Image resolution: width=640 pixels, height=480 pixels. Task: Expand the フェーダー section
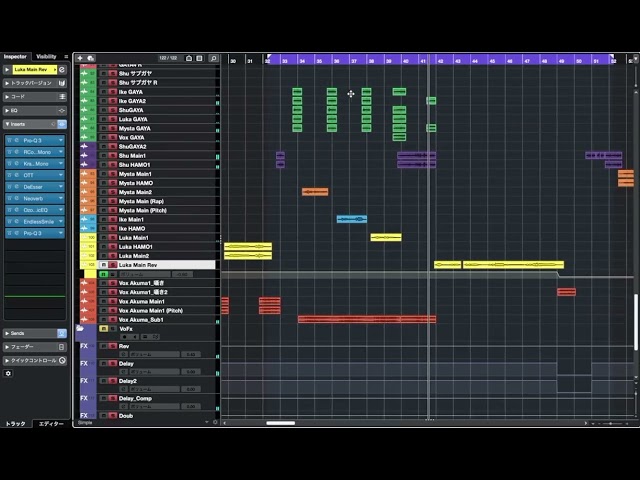7,347
